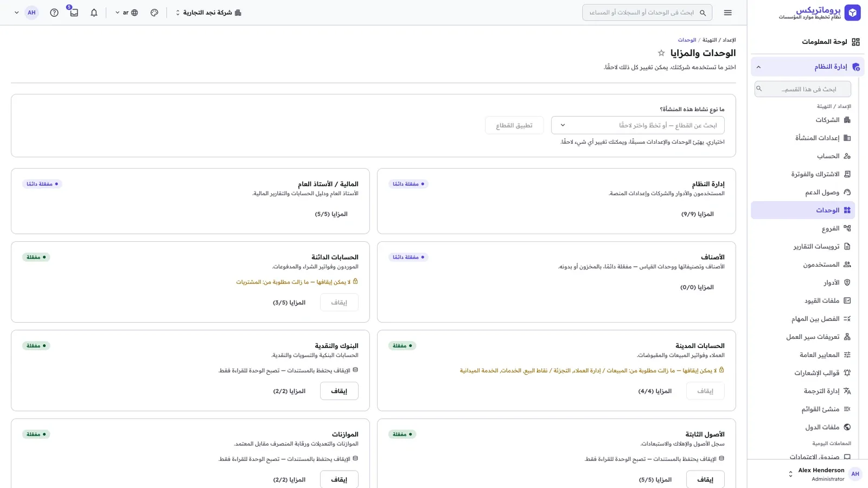The width and height of the screenshot is (868, 488).
Task: Open the شركة نجد التجارية company switcher
Action: pos(208,12)
